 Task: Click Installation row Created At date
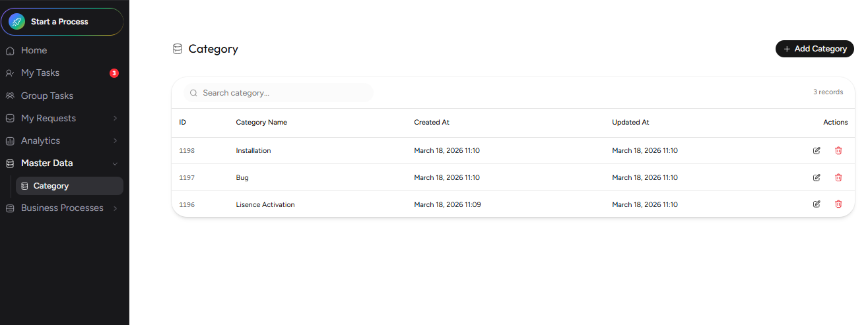447,151
